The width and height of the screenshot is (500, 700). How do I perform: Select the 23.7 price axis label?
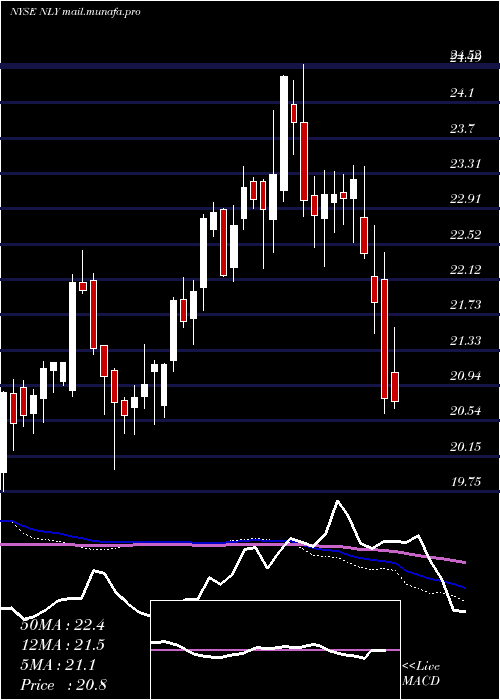click(464, 129)
